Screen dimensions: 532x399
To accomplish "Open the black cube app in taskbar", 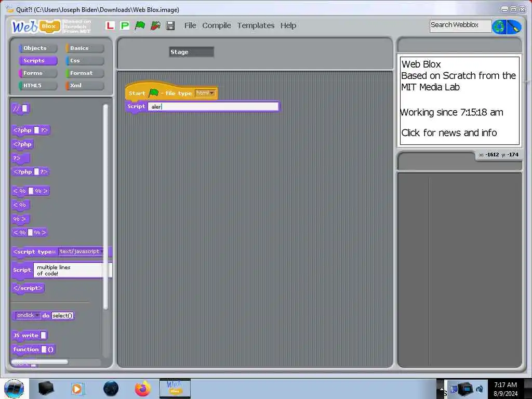I will pyautogui.click(x=46, y=389).
